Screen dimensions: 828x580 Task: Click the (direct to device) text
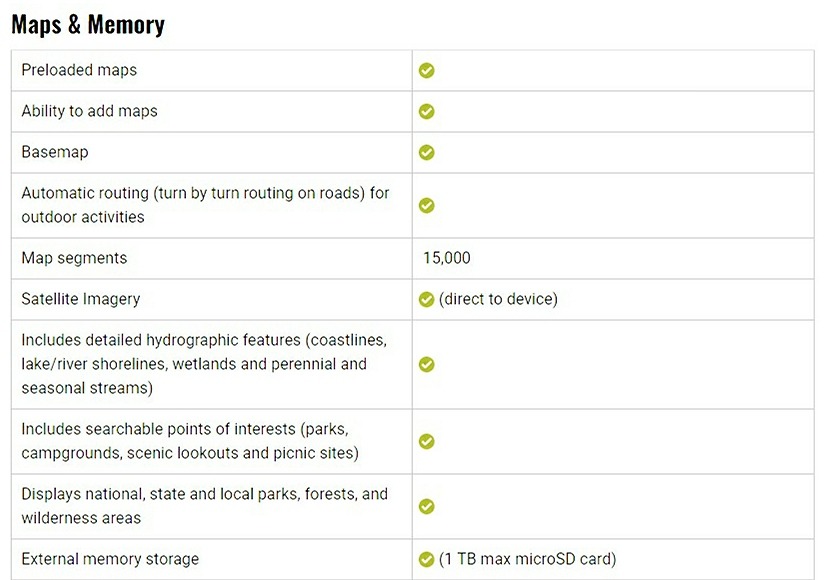498,299
